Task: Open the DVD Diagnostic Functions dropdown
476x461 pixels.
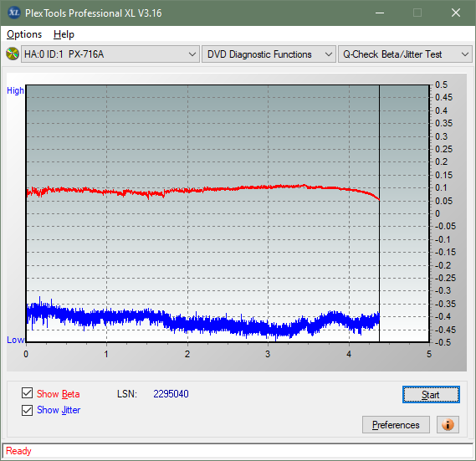Action: (x=269, y=54)
